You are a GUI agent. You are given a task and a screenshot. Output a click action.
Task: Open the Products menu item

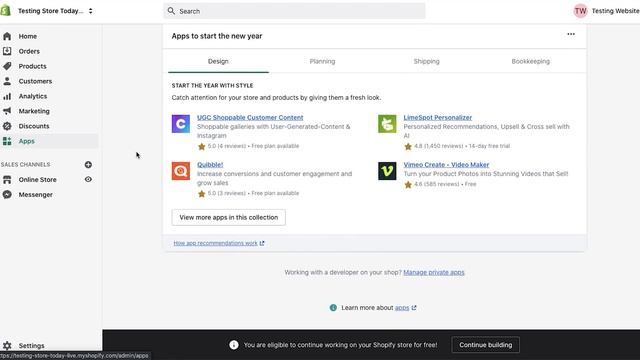coord(32,66)
